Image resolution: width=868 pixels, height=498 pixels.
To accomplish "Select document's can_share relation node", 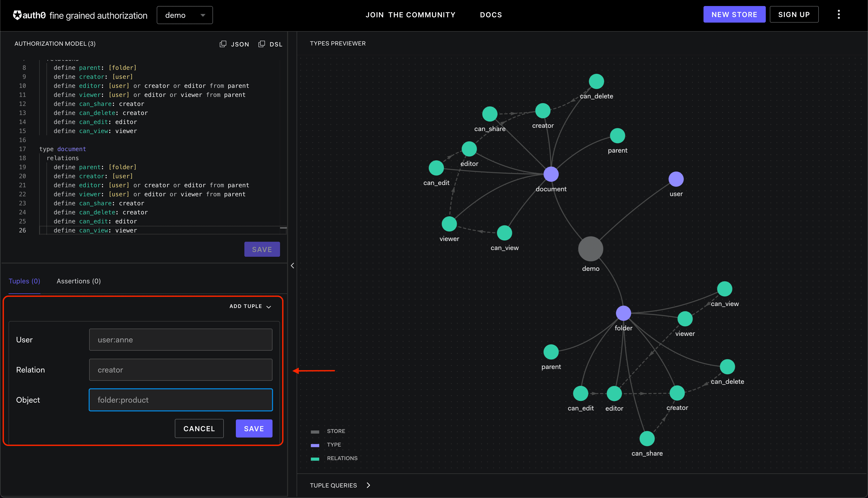I will (x=490, y=114).
